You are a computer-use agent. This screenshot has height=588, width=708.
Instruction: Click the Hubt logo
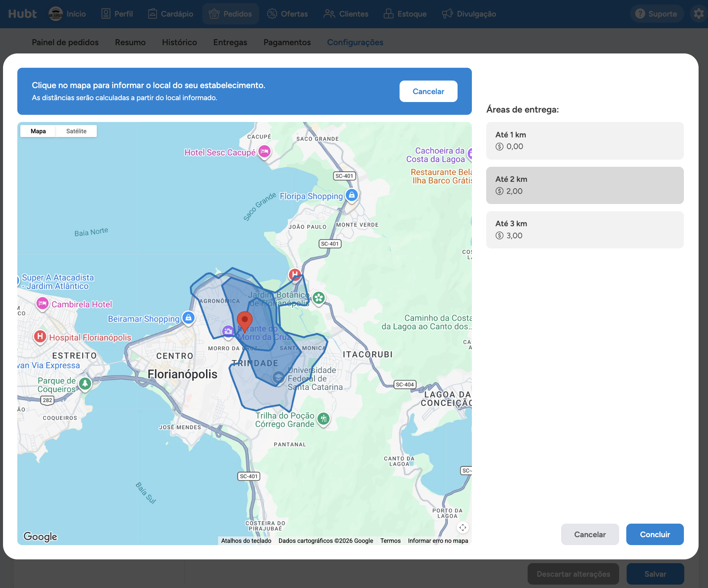coord(22,14)
